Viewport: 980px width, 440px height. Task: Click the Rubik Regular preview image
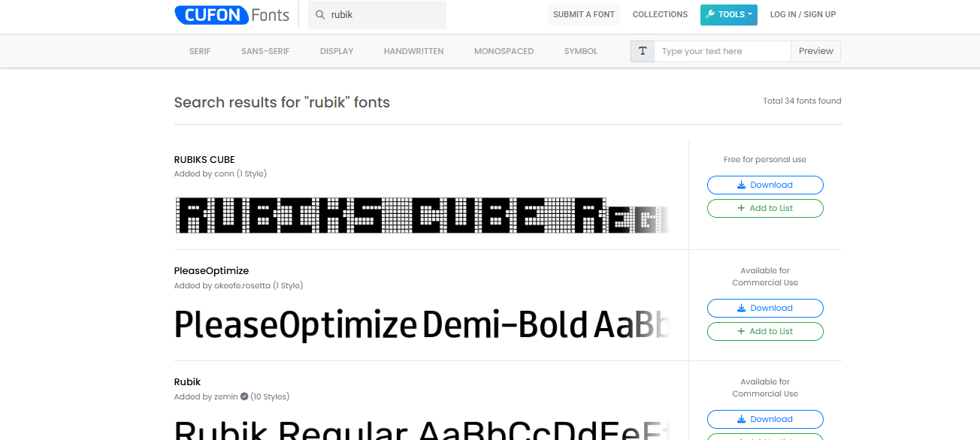pyautogui.click(x=422, y=429)
